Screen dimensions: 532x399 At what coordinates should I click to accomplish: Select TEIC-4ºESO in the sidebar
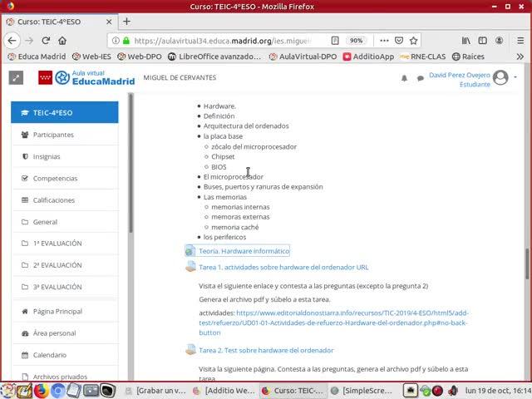click(x=65, y=113)
